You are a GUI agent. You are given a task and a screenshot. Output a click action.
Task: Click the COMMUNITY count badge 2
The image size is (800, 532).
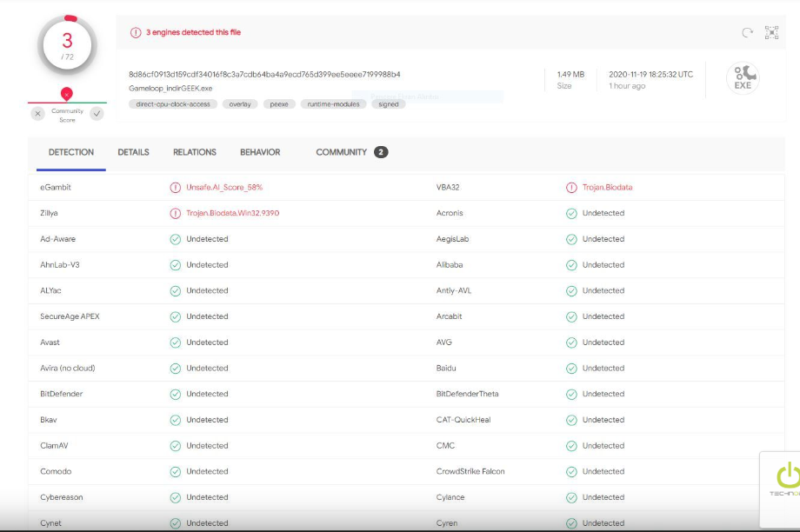click(381, 152)
